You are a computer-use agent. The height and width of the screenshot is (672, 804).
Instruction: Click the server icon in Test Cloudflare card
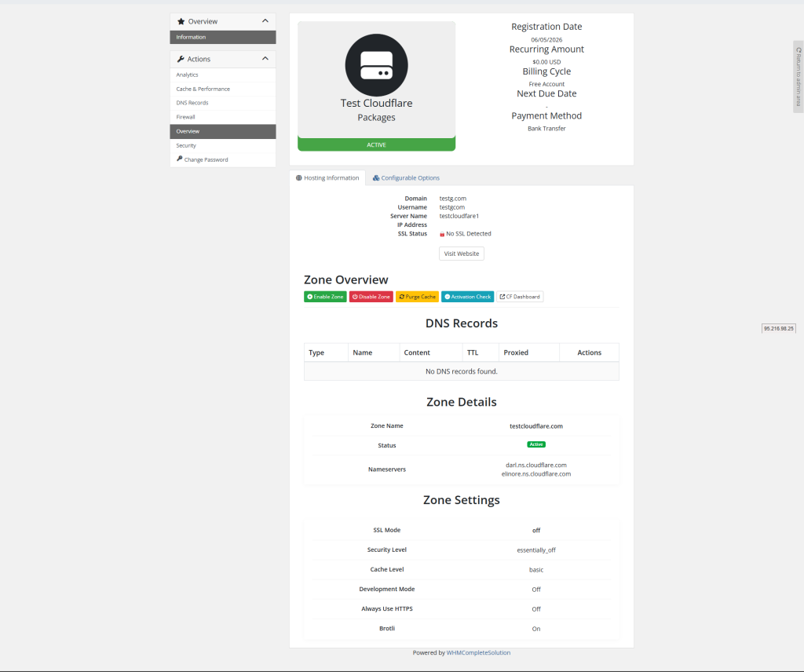click(x=376, y=65)
